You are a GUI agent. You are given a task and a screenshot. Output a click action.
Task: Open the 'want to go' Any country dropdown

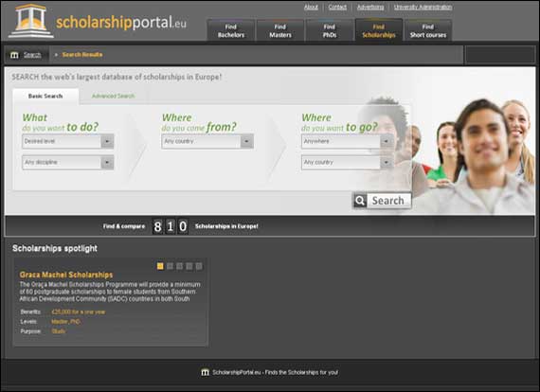point(347,163)
